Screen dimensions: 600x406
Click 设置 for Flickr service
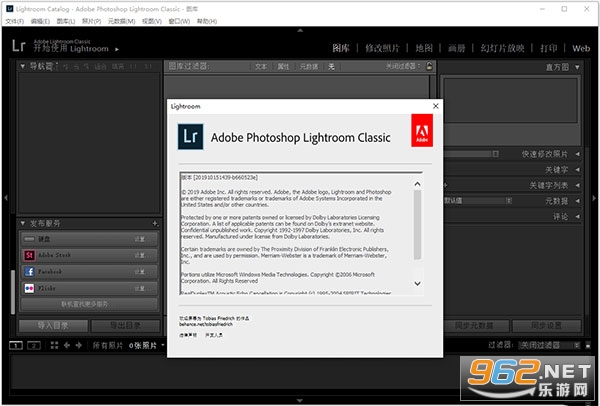coord(140,288)
